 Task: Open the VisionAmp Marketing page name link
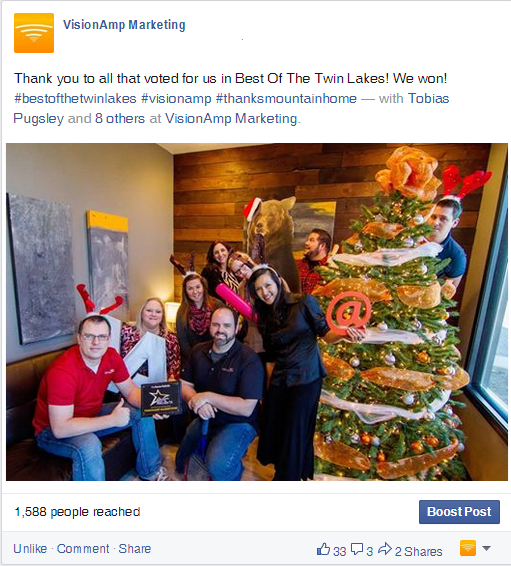click(124, 25)
